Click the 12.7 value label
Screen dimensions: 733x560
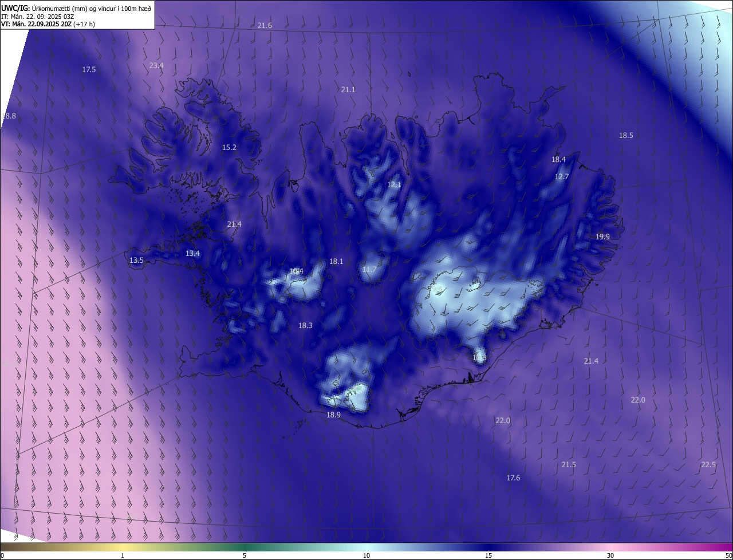(562, 177)
